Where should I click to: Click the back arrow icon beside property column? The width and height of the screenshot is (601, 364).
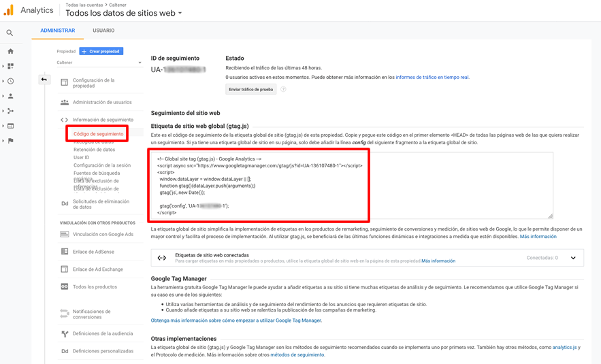(44, 80)
